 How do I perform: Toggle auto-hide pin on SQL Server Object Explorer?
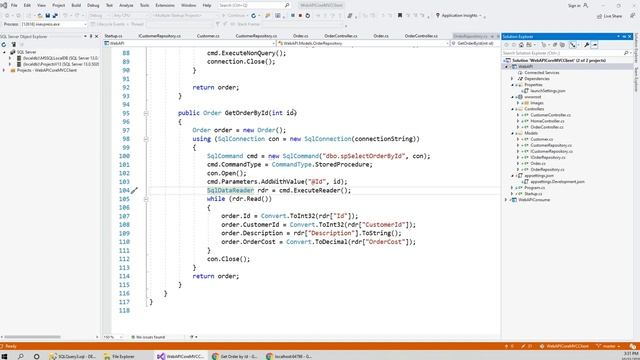91,36
